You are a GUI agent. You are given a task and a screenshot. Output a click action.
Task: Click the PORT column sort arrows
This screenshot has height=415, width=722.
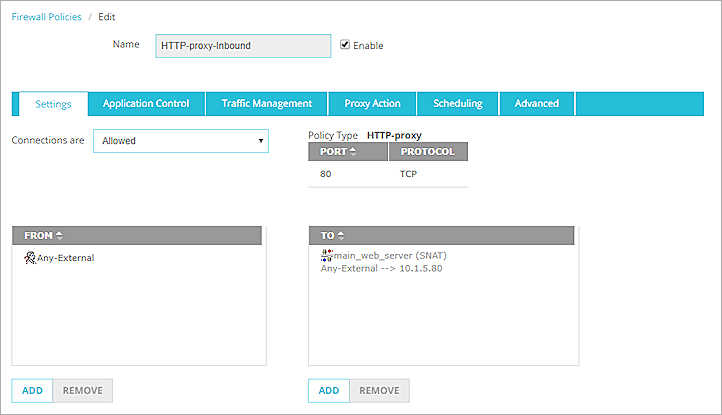pyautogui.click(x=353, y=152)
